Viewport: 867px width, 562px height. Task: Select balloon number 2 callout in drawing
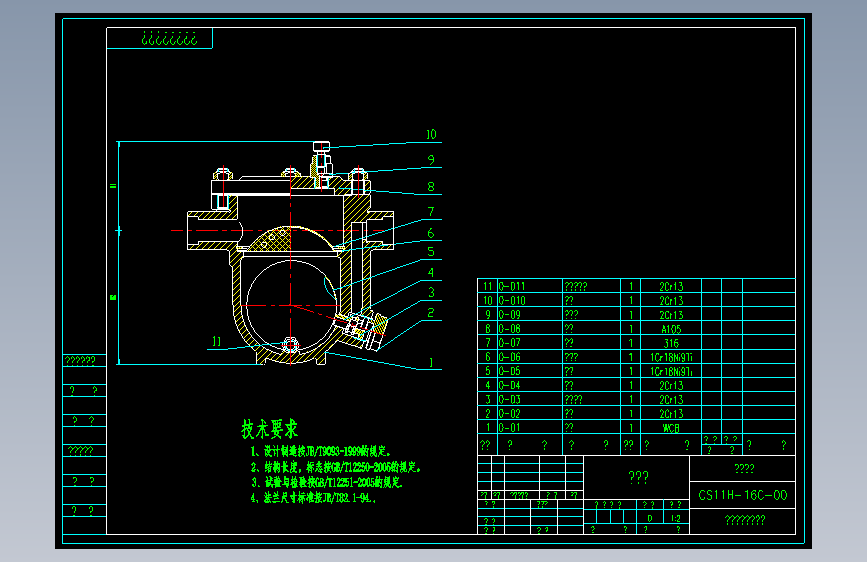[431, 313]
